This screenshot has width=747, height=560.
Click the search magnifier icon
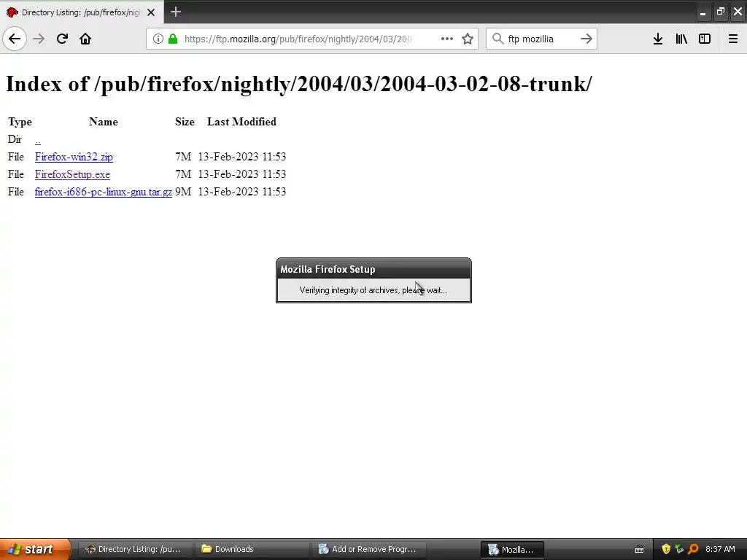point(498,39)
